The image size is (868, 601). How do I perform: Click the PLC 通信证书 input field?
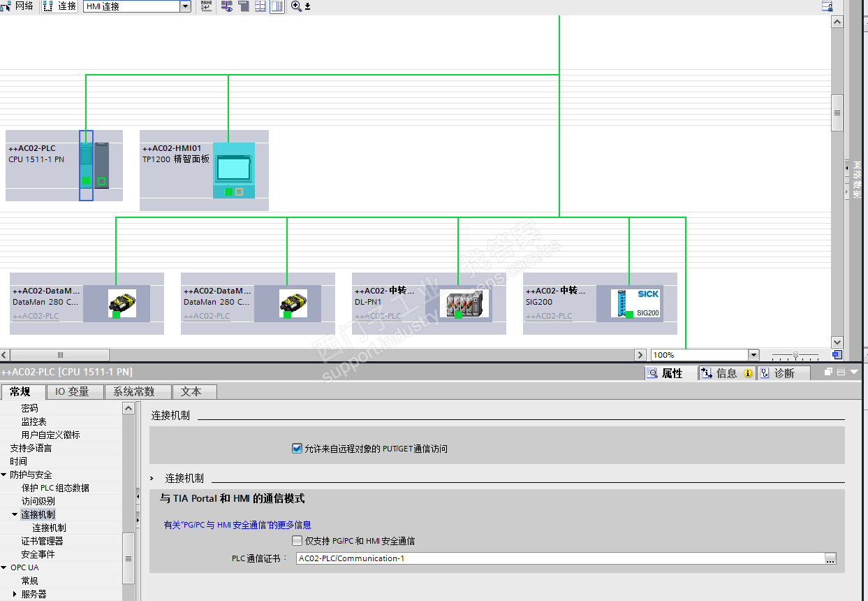click(x=559, y=558)
